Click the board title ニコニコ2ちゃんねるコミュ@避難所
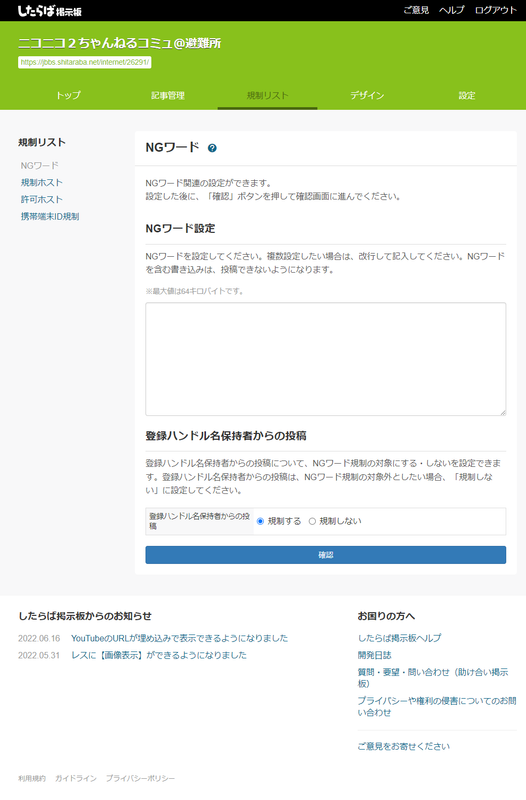526x800 pixels. (119, 43)
